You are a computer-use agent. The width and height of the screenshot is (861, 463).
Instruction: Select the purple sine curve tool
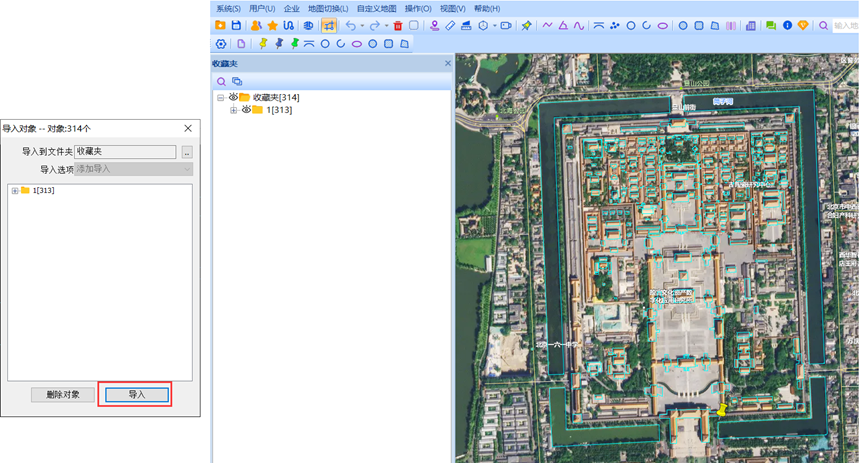point(579,25)
